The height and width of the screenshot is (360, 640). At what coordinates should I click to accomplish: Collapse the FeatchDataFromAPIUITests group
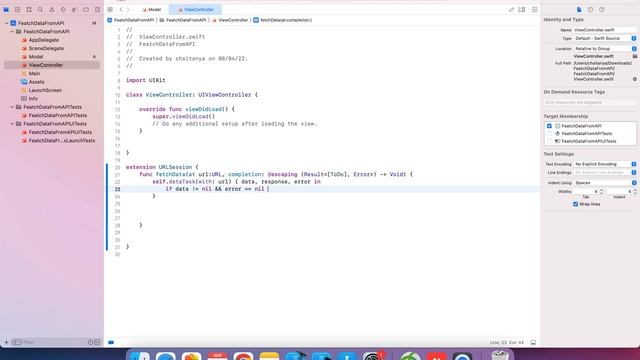click(12, 124)
